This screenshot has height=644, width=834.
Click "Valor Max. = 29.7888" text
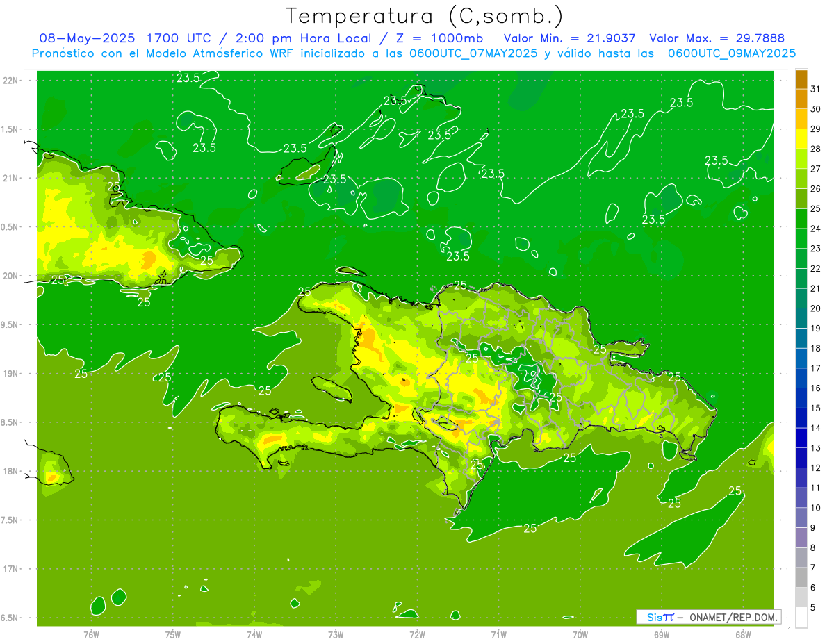pos(717,38)
